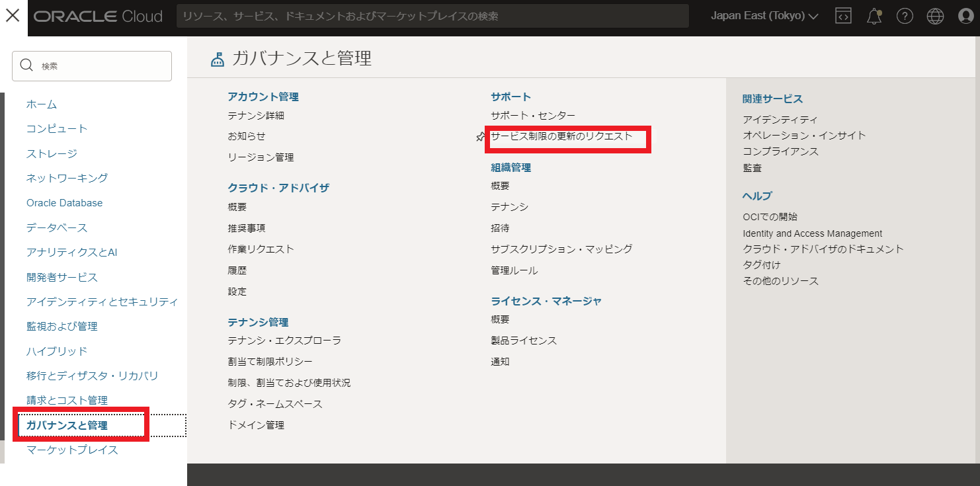Open 請求とコスト管理 menu category
Screen dimensions: 980x486
(67, 400)
